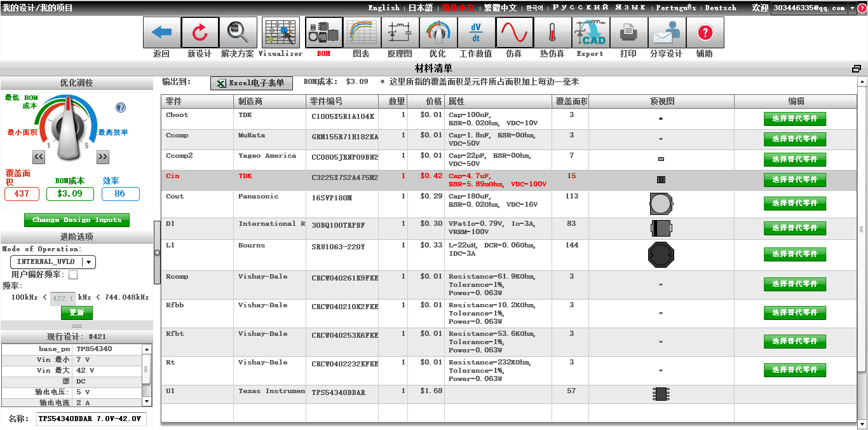Open the Visualizer tool

280,32
